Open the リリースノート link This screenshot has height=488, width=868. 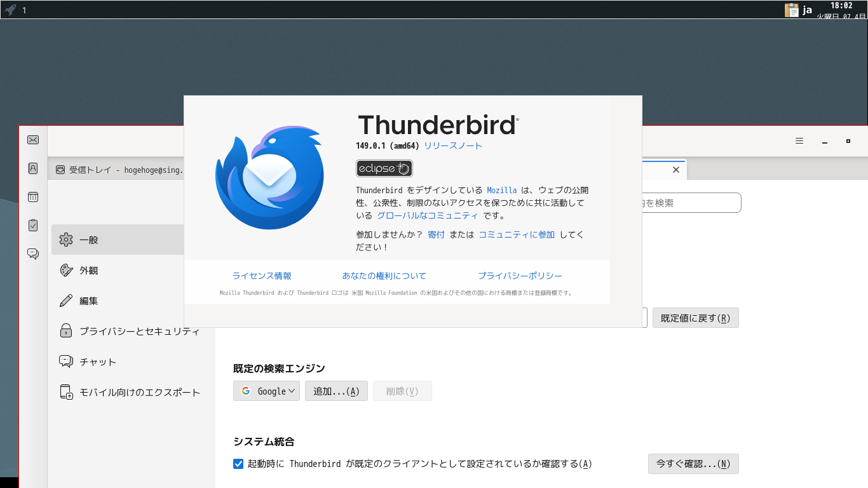tap(453, 146)
